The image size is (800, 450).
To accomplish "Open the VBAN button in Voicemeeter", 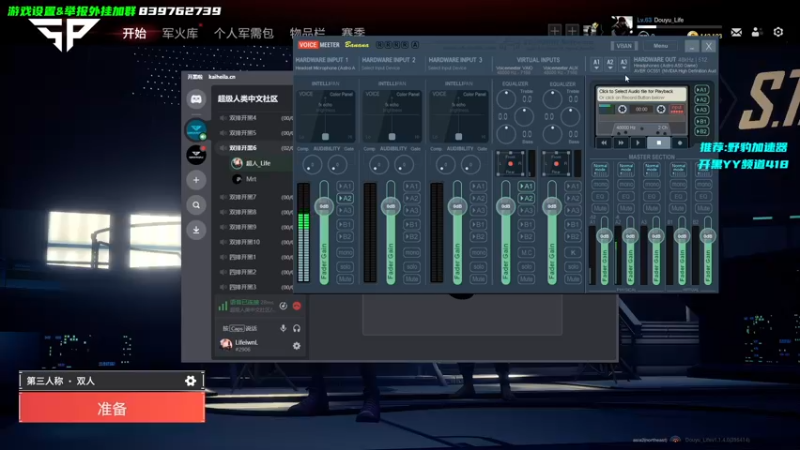I will point(623,46).
